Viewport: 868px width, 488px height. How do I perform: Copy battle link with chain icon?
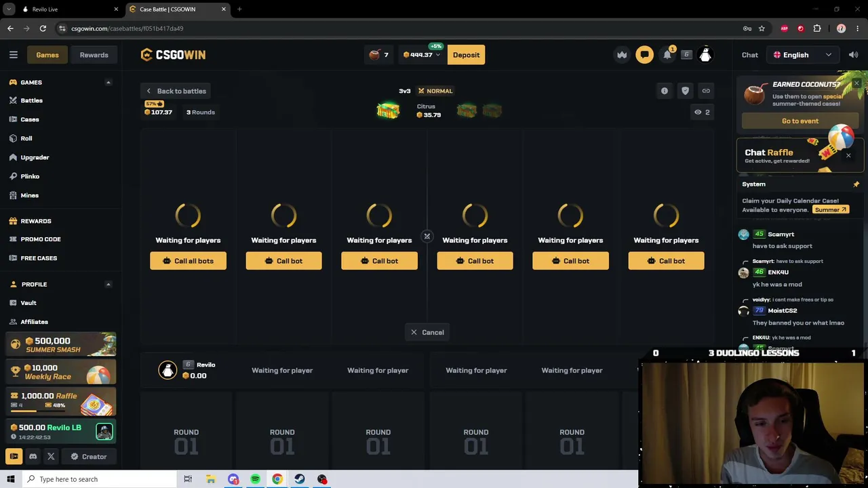pyautogui.click(x=706, y=91)
